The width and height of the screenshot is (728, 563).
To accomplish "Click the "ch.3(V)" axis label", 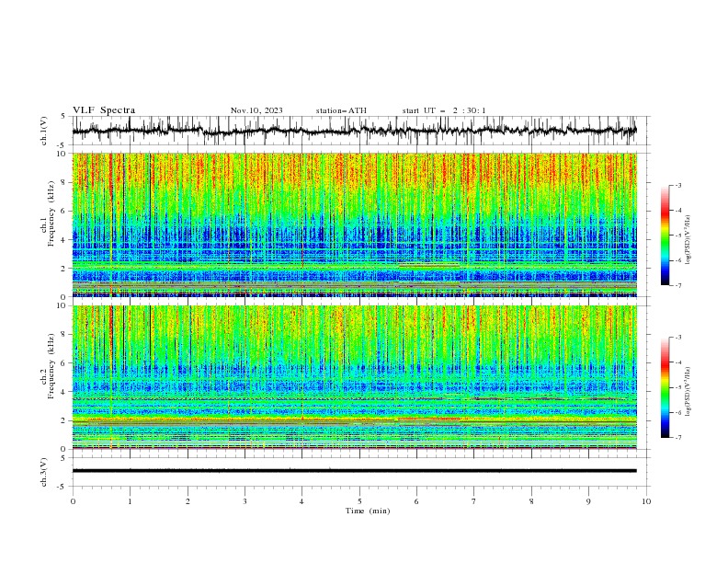I will pos(44,472).
